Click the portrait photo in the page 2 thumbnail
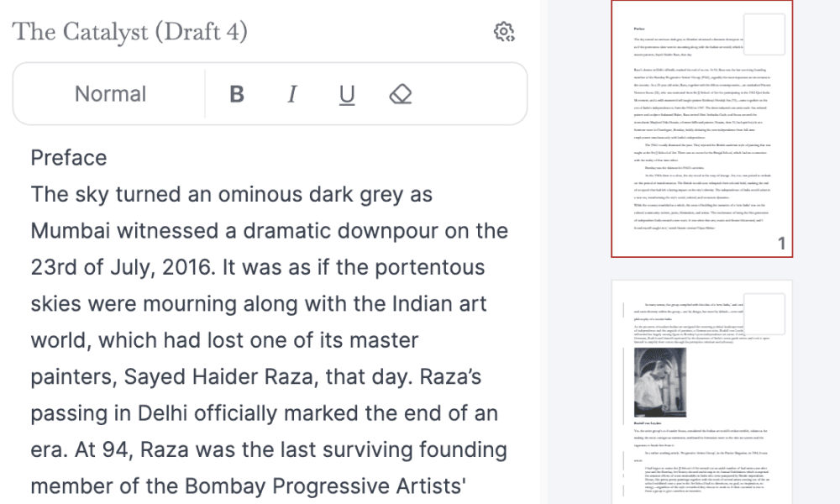 tap(660, 382)
